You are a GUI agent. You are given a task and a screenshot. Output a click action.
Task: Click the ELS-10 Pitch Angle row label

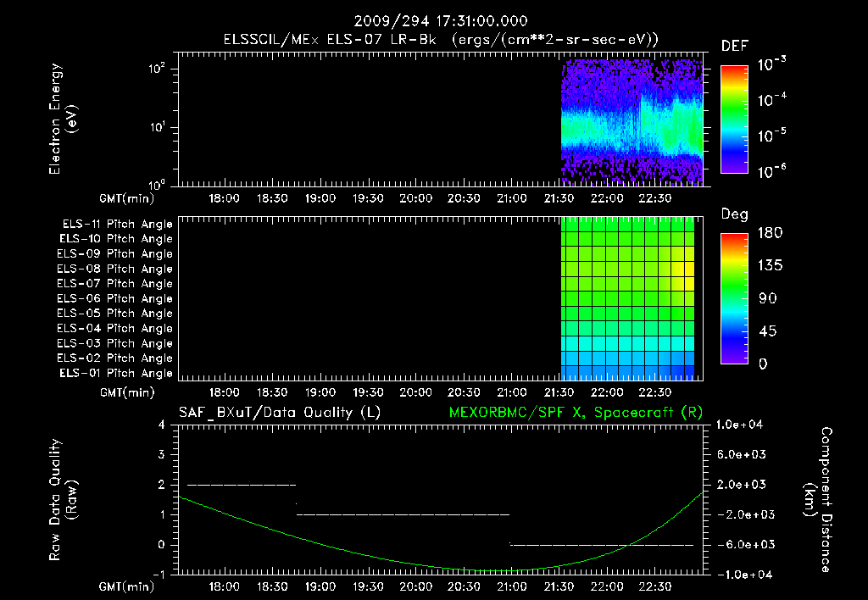[x=116, y=239]
